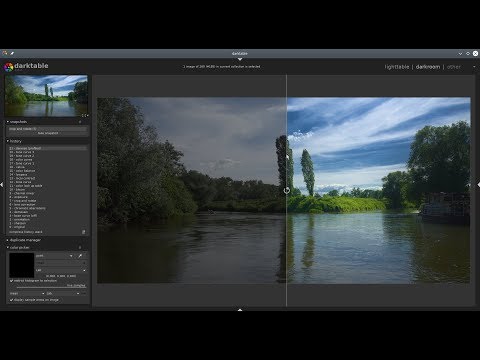Create style from history stack icon

coord(84,232)
